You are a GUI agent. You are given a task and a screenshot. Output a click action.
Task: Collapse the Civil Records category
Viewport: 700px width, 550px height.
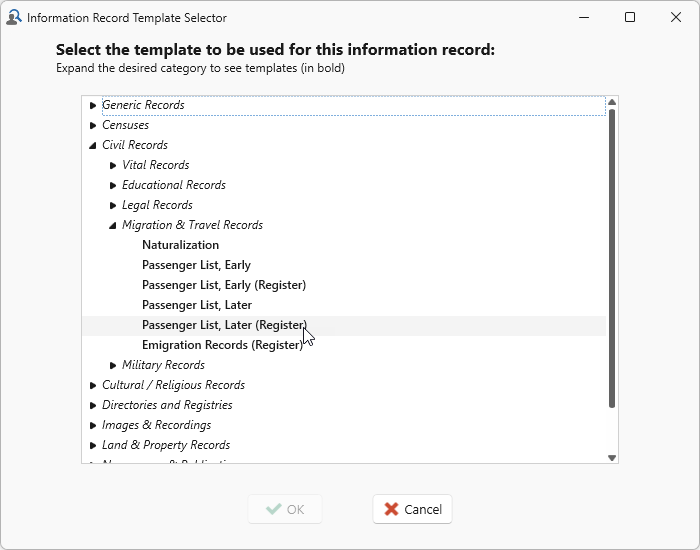click(x=93, y=145)
